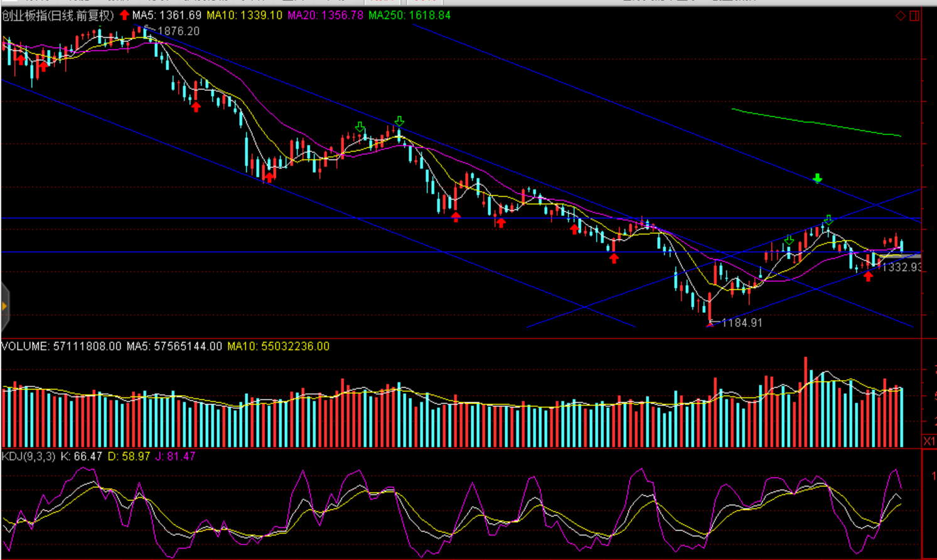Click the yellow D: 58.97 value
This screenshot has width=937, height=560.
[129, 457]
